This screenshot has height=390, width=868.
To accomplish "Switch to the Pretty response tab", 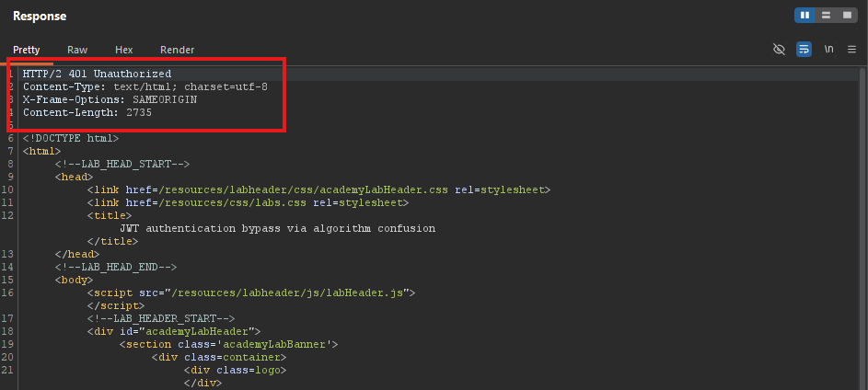I will click(27, 50).
